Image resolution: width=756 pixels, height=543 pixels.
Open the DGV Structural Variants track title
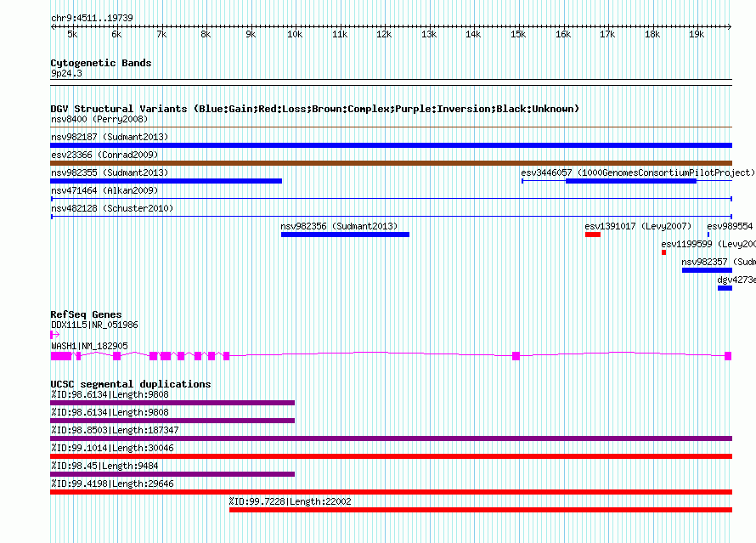(315, 109)
